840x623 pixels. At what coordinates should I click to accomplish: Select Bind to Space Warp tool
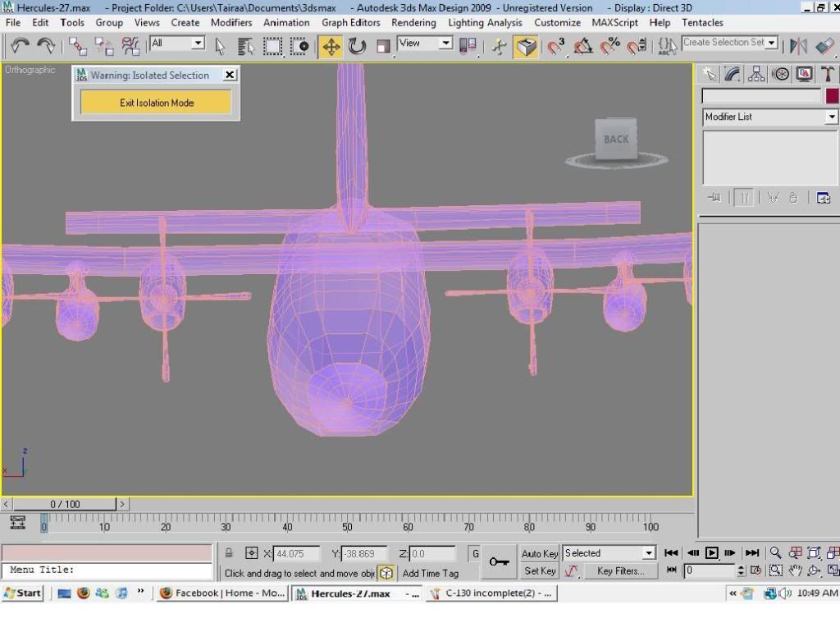click(130, 47)
